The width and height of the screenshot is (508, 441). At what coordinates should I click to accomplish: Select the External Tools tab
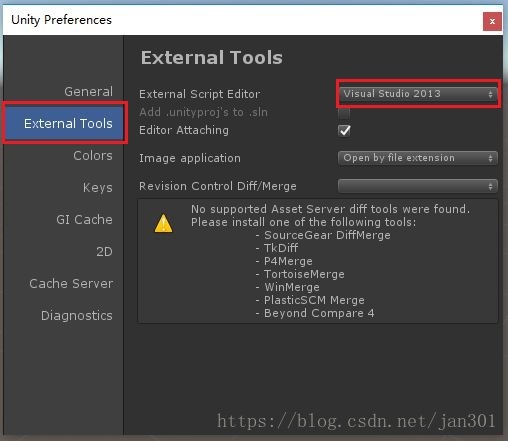click(x=64, y=123)
